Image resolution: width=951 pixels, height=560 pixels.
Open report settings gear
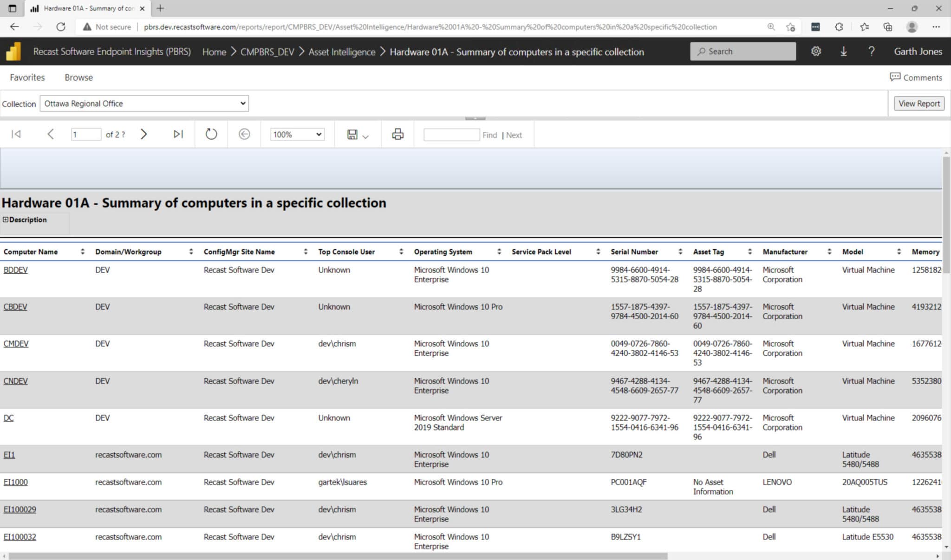tap(816, 51)
